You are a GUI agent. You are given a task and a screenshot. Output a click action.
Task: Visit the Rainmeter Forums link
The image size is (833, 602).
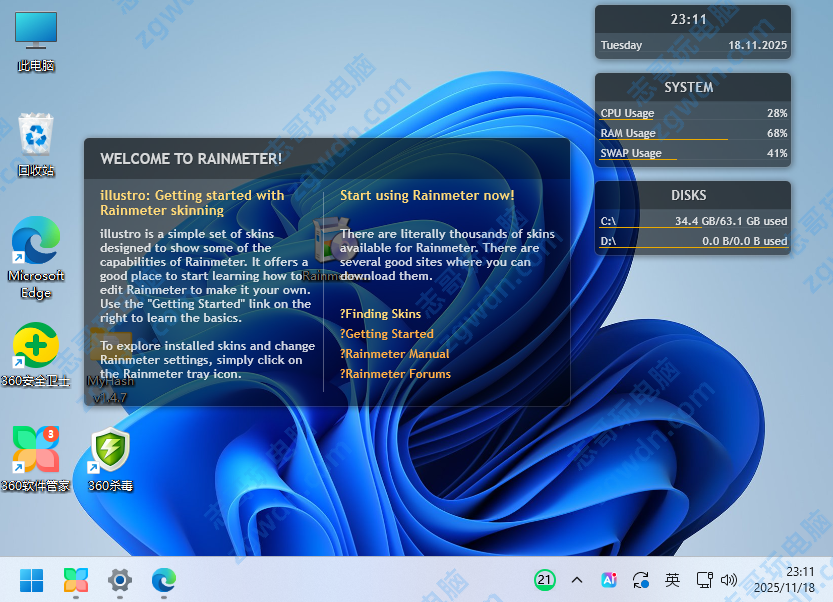[397, 374]
